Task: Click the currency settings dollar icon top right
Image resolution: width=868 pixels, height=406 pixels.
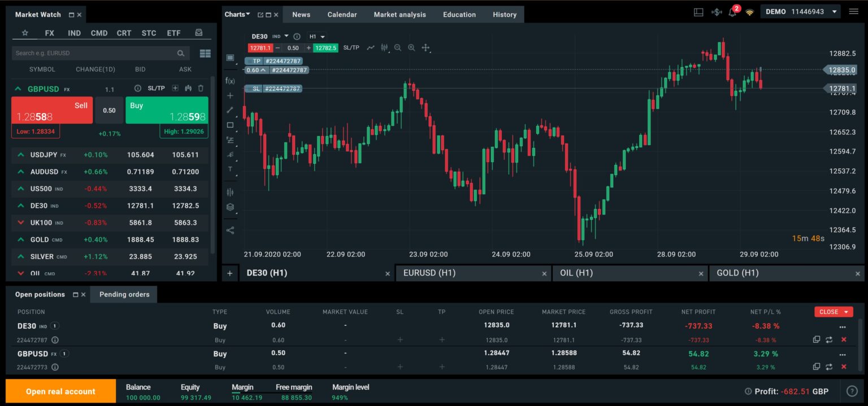Action: 715,11
